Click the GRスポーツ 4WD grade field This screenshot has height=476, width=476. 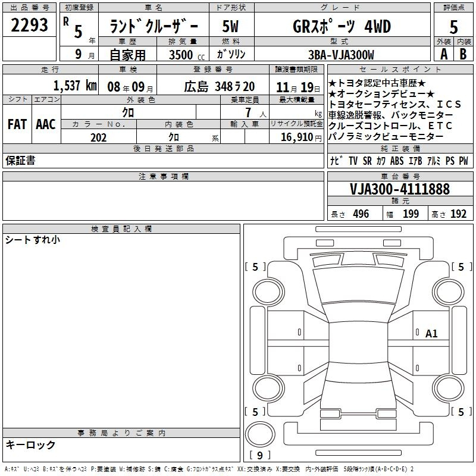point(342,25)
